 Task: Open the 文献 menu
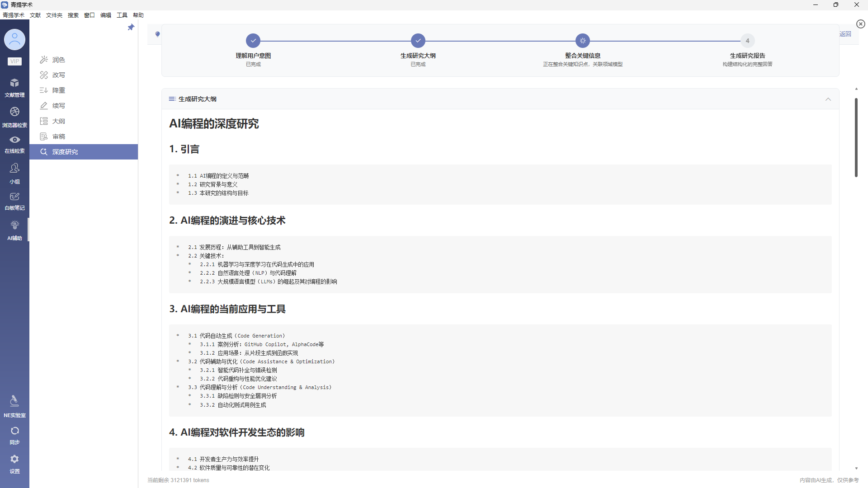[35, 15]
